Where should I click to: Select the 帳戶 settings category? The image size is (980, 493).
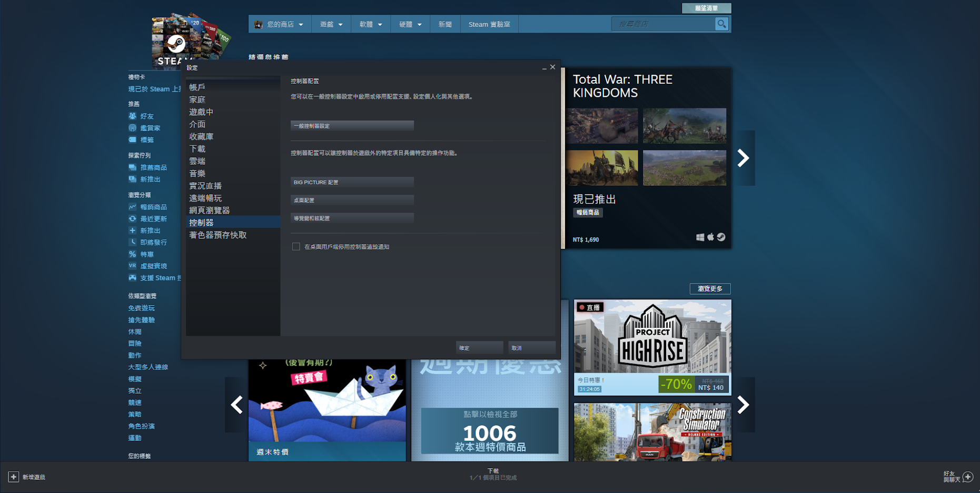[233, 87]
